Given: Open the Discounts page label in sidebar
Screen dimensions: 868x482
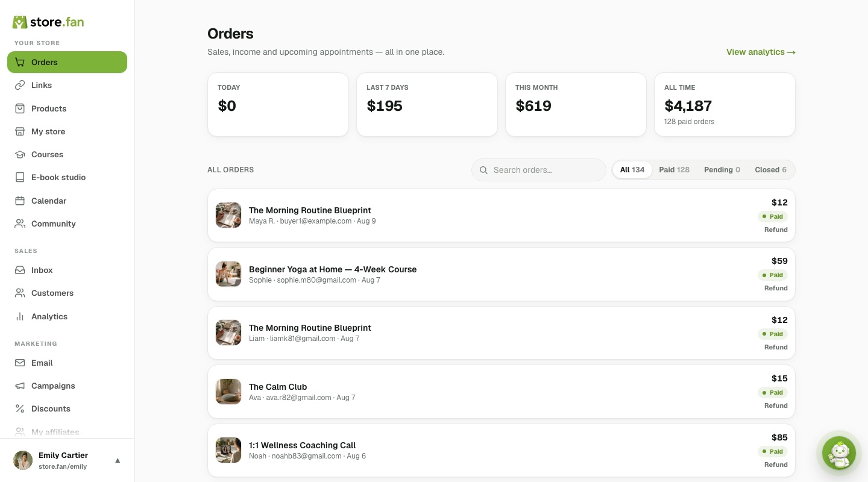Looking at the screenshot, I should click(x=51, y=408).
